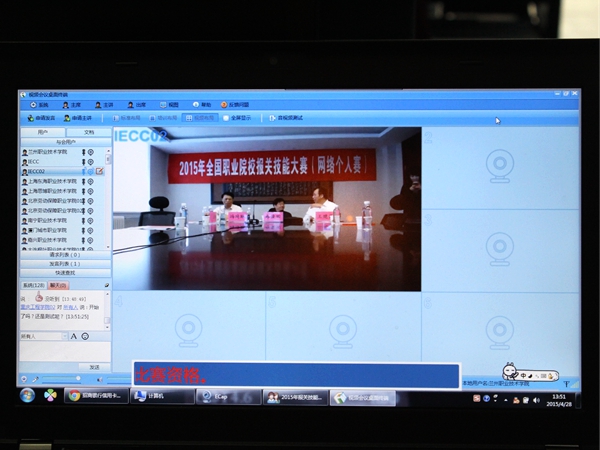Open the 主讲 menu

pos(104,104)
